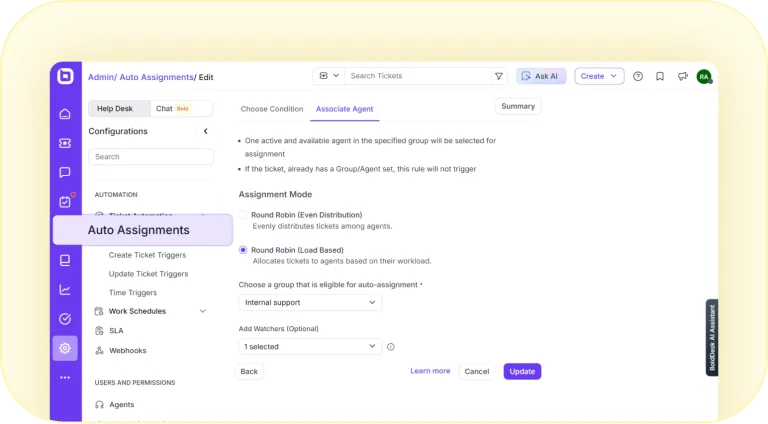Screen dimensions: 768x424
Task: Click the bookmark icon in top bar
Action: 660,76
